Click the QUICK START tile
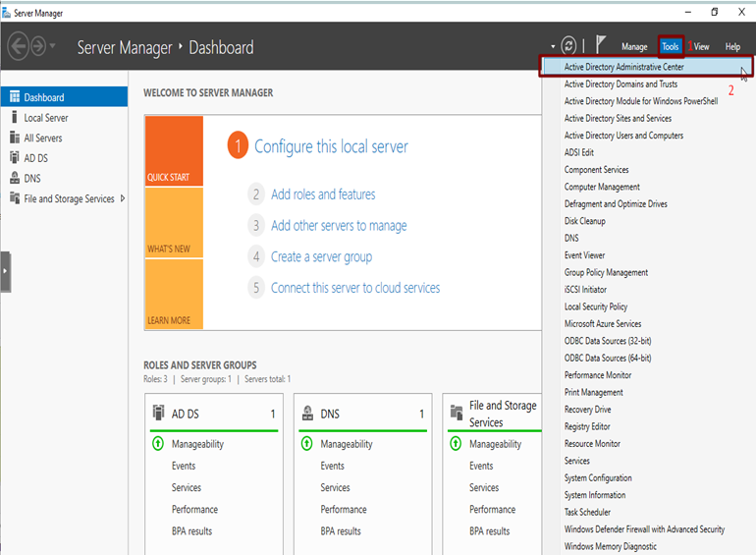Screen dimensions: 756x555 tap(174, 150)
